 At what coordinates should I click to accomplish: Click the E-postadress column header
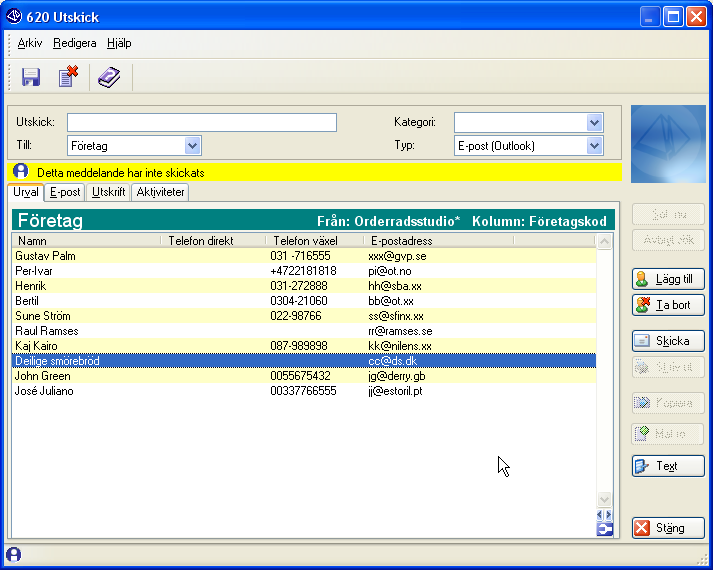439,240
